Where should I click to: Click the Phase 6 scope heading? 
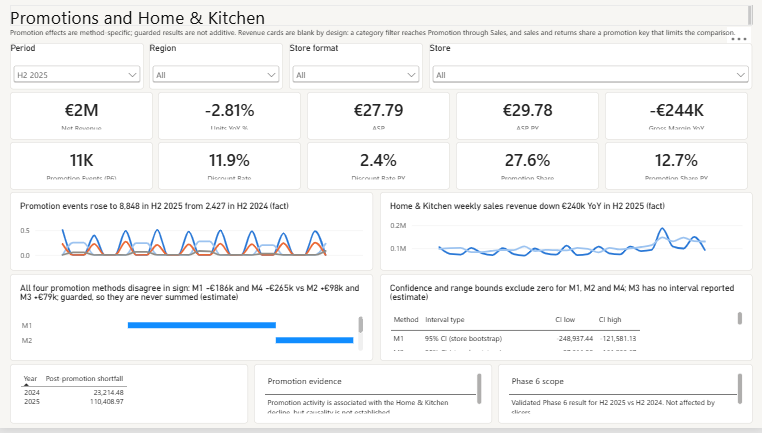537,381
